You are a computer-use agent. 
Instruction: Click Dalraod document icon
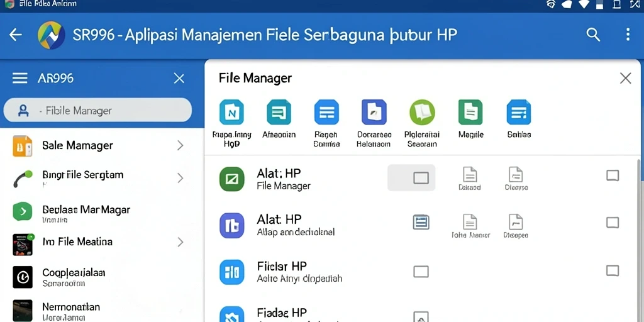coord(470,174)
